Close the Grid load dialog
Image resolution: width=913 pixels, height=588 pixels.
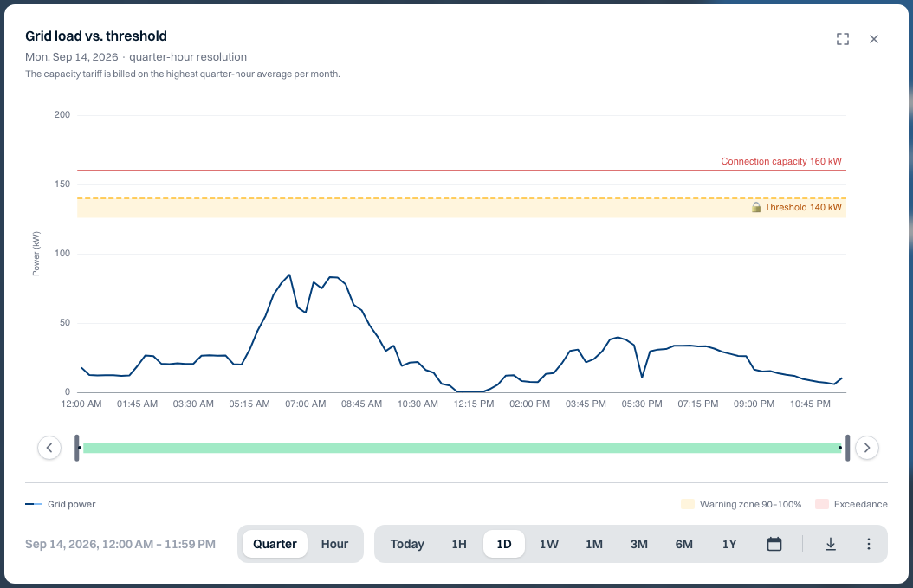coord(874,39)
